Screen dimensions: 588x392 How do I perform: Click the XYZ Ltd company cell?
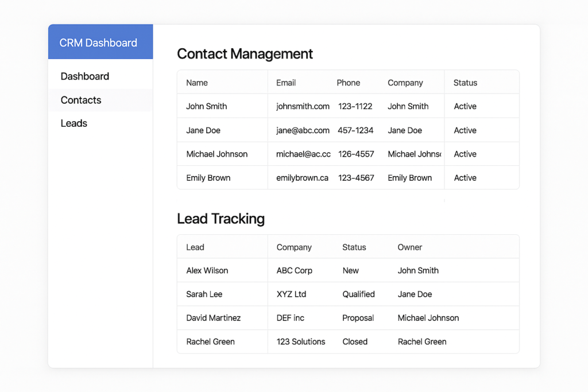coord(291,294)
